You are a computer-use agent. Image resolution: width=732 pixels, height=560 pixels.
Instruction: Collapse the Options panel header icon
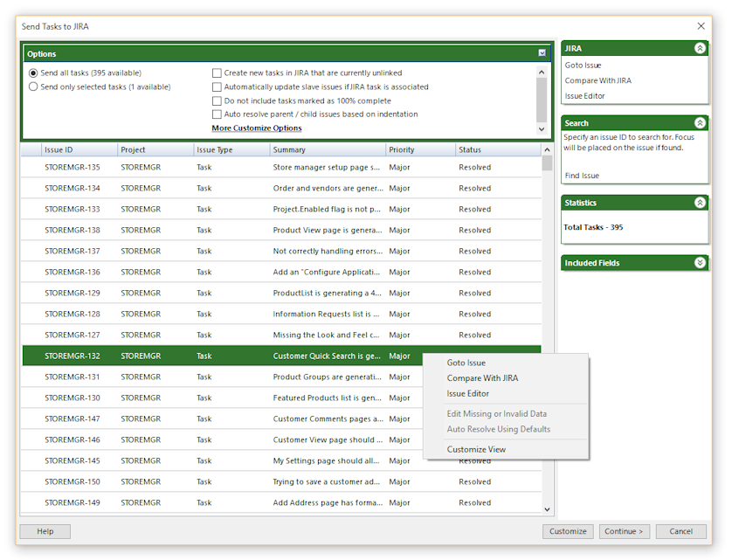542,53
